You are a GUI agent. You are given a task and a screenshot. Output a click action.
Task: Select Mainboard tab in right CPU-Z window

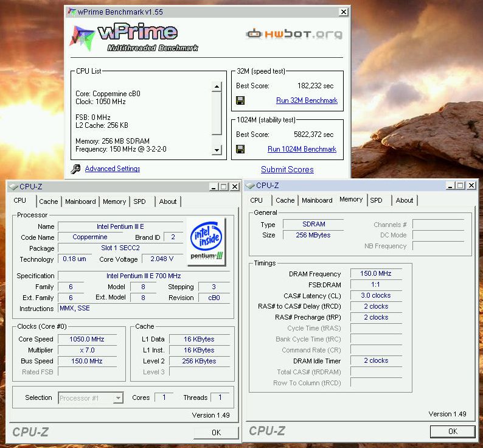317,200
